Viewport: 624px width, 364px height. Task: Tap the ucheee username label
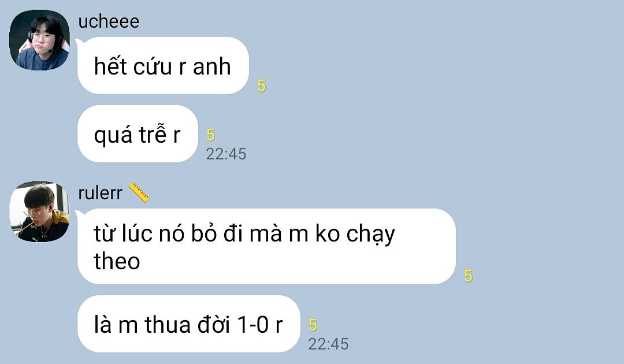click(x=109, y=21)
